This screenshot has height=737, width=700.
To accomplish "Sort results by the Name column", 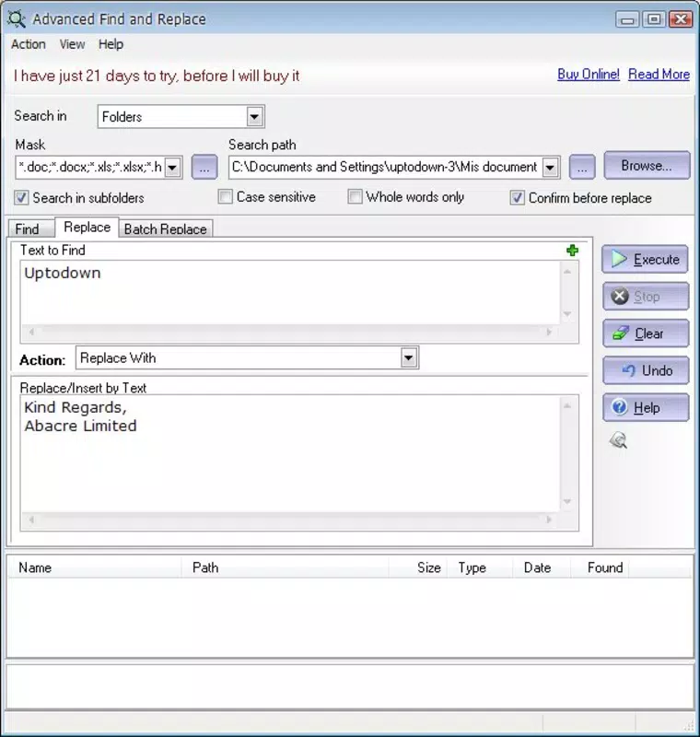I will [x=95, y=567].
